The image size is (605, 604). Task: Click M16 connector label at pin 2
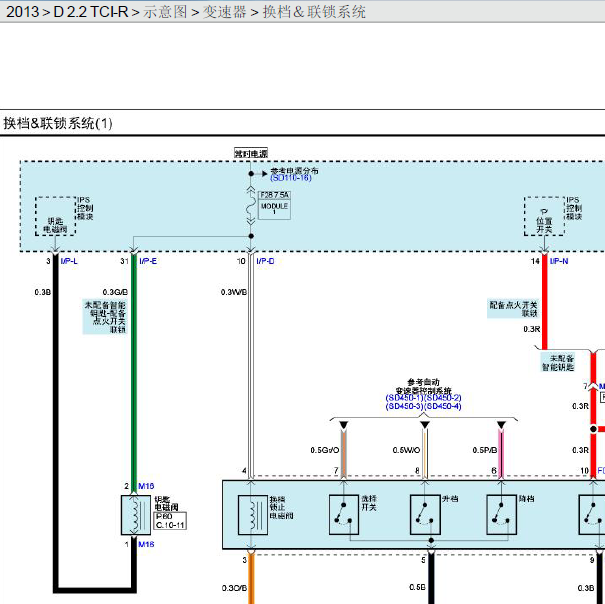coord(146,486)
